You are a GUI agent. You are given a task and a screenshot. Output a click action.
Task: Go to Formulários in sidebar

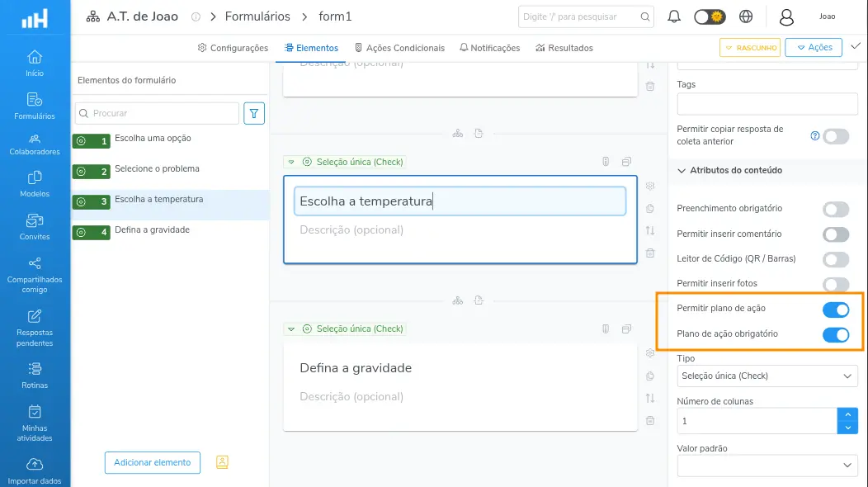(x=35, y=106)
